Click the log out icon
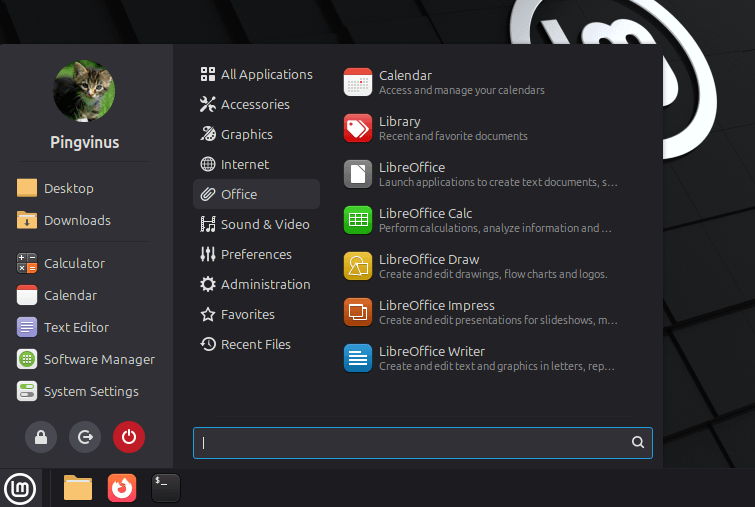Viewport: 755px width, 507px height. tap(85, 436)
